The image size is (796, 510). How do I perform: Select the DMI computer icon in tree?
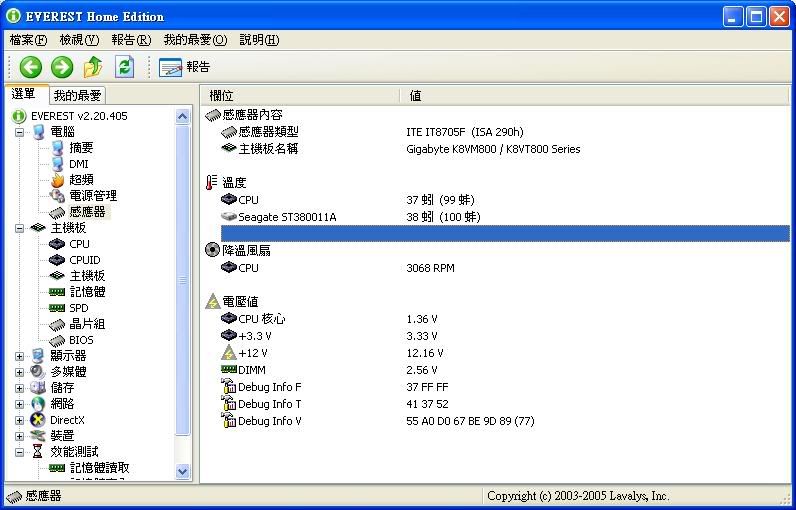57,164
